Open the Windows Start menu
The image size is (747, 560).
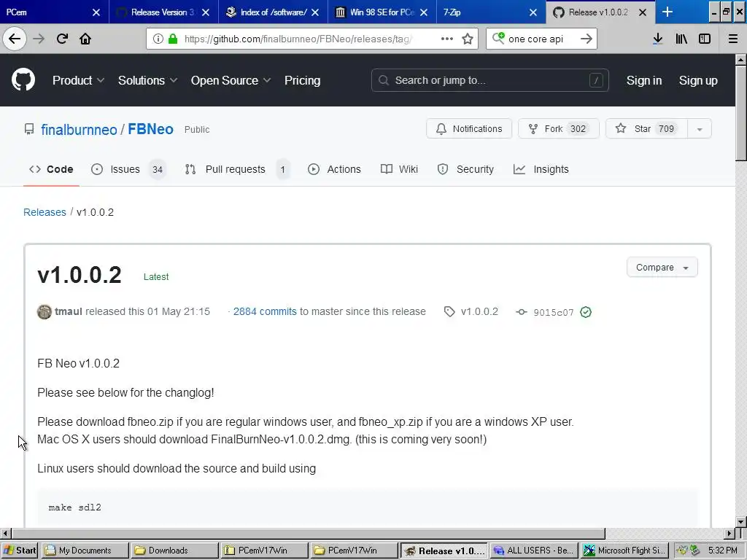coord(20,551)
